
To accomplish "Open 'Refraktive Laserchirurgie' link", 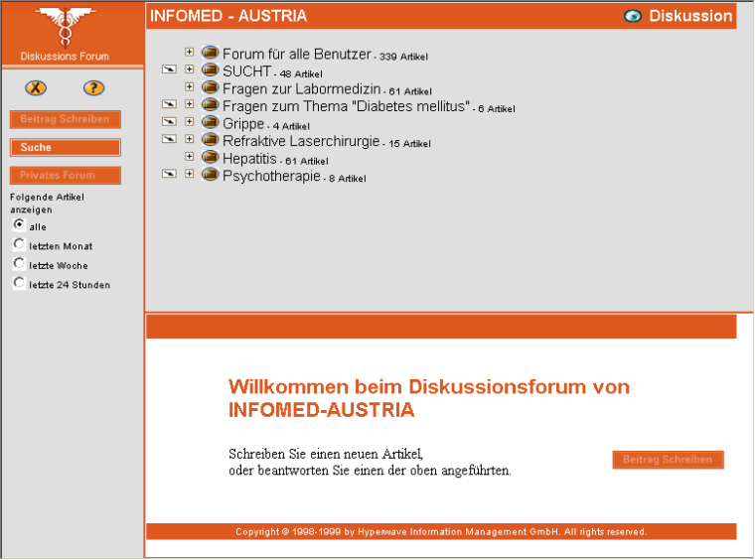I will click(x=301, y=141).
